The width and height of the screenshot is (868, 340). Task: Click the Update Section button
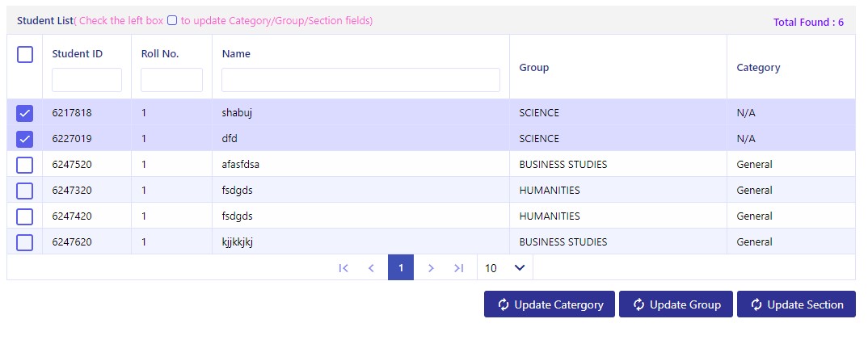click(796, 304)
